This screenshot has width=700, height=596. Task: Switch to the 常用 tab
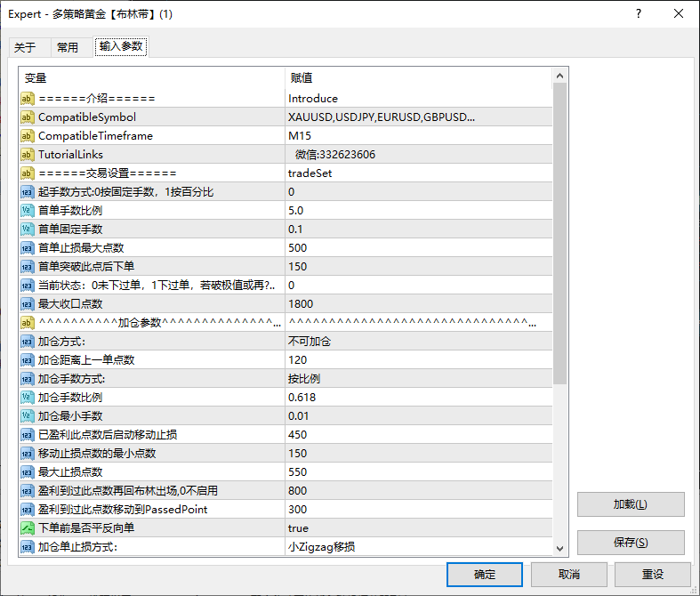(x=67, y=47)
